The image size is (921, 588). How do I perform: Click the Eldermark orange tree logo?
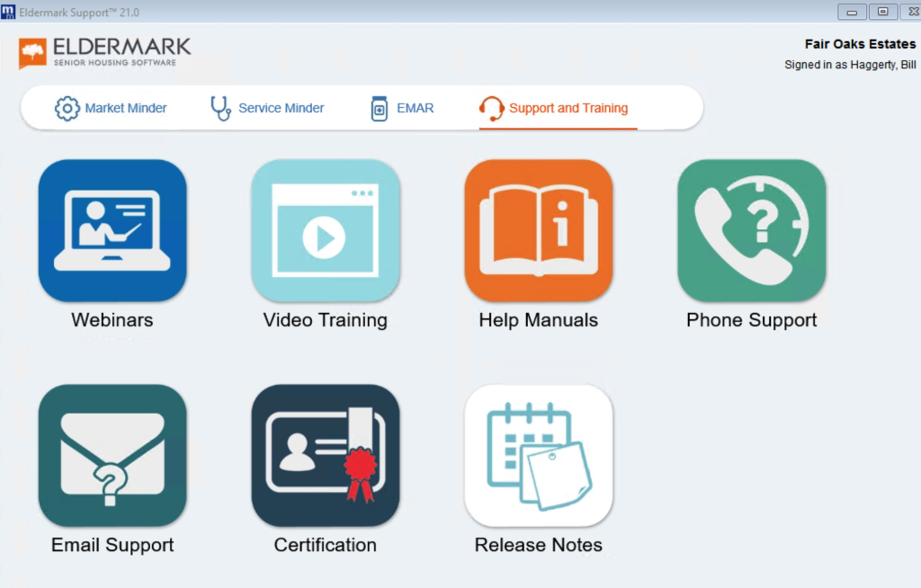pyautogui.click(x=32, y=53)
